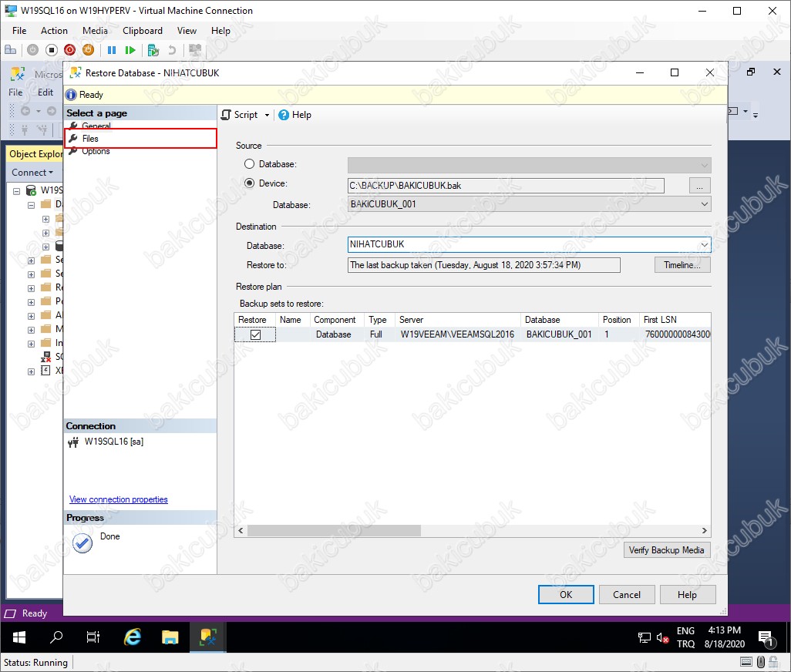Click the Done progress checkmark icon
The width and height of the screenshot is (791, 672).
[x=82, y=543]
